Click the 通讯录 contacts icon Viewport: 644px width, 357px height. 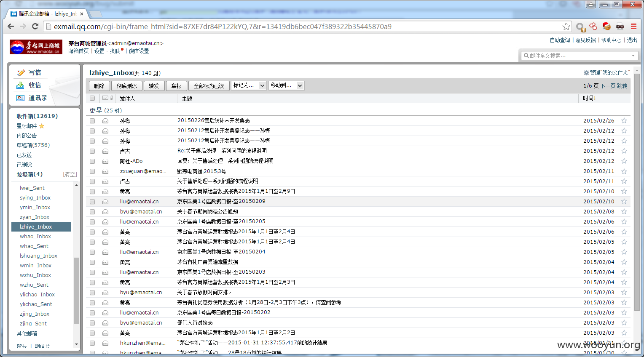(x=20, y=98)
